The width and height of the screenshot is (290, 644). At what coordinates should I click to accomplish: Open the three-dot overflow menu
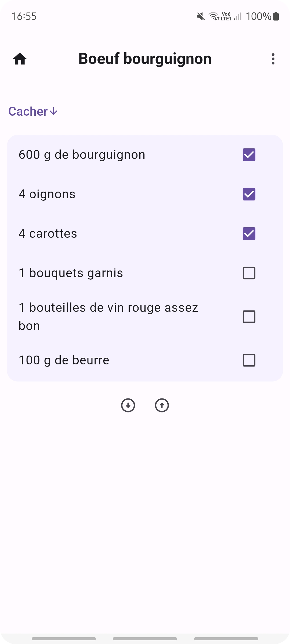[273, 59]
